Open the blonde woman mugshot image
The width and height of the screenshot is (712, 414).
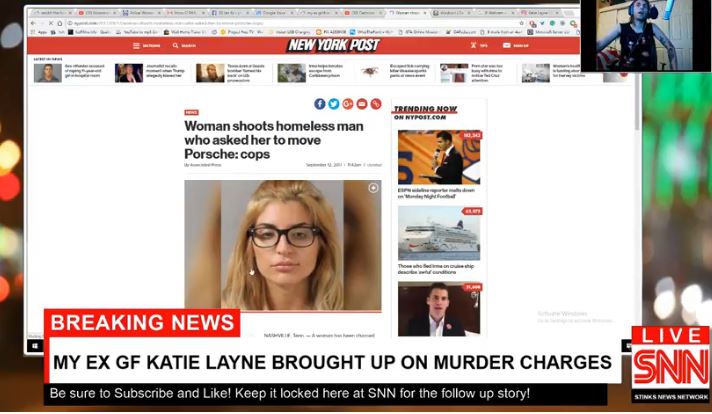[x=282, y=245]
